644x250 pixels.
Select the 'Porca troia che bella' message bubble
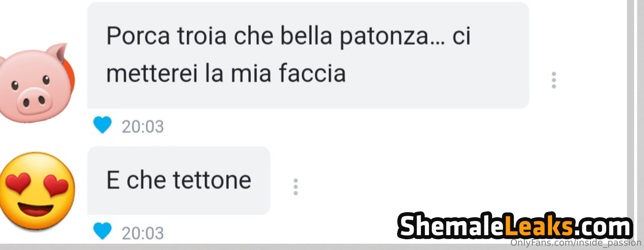point(308,55)
